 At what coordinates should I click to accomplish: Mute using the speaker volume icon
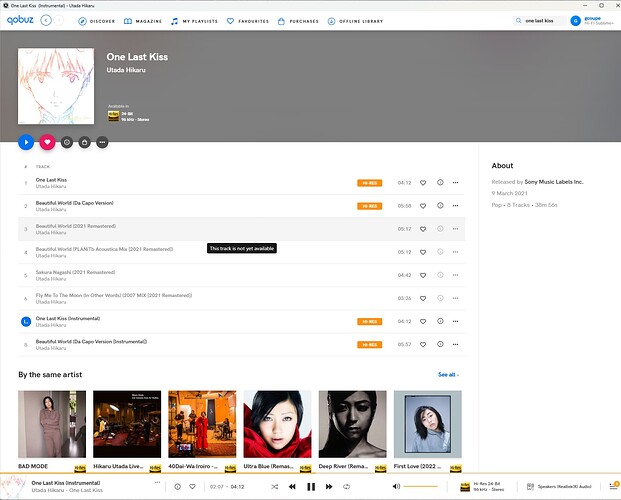tap(396, 486)
